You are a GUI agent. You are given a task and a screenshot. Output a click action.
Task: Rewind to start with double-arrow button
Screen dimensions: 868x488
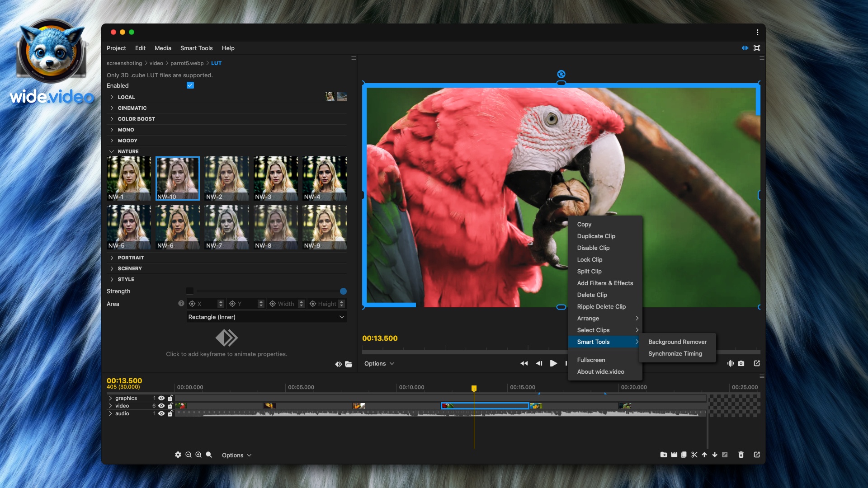coord(524,363)
